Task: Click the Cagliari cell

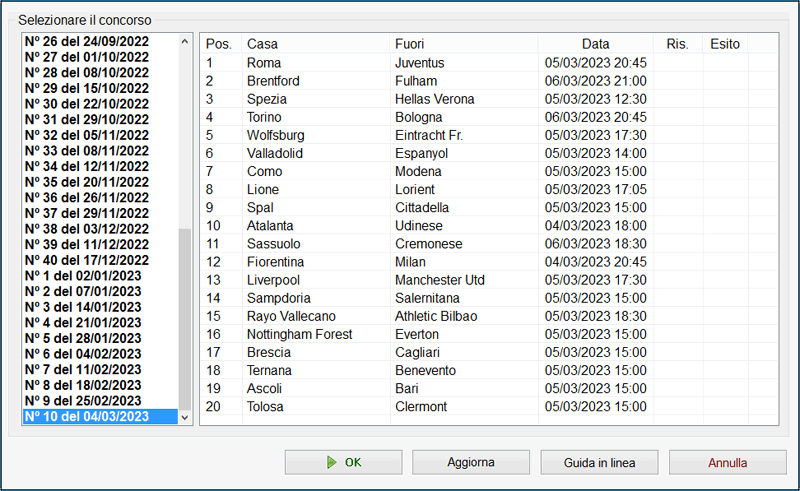Action: [464, 353]
